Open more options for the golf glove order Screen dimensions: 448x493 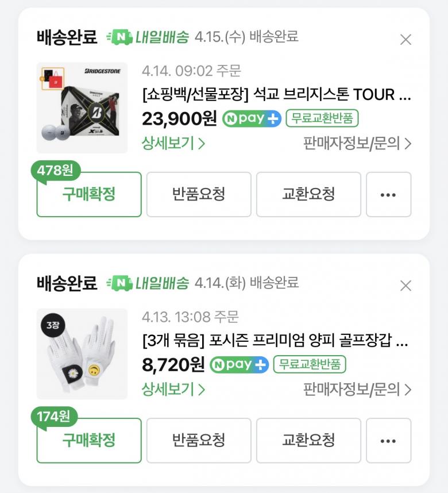[388, 441]
